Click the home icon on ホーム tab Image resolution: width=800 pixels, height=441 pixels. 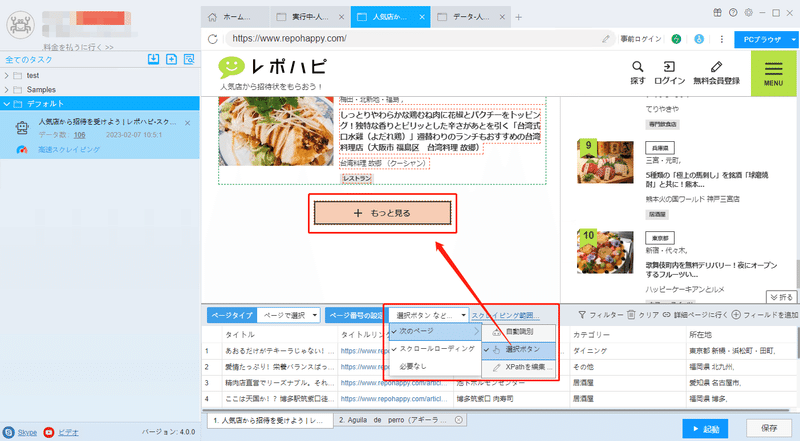pos(212,17)
